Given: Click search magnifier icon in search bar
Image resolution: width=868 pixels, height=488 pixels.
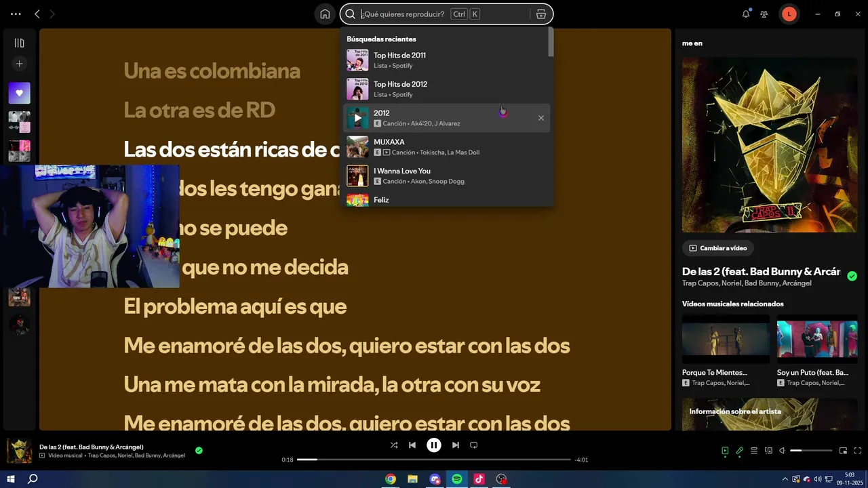Looking at the screenshot, I should 350,14.
